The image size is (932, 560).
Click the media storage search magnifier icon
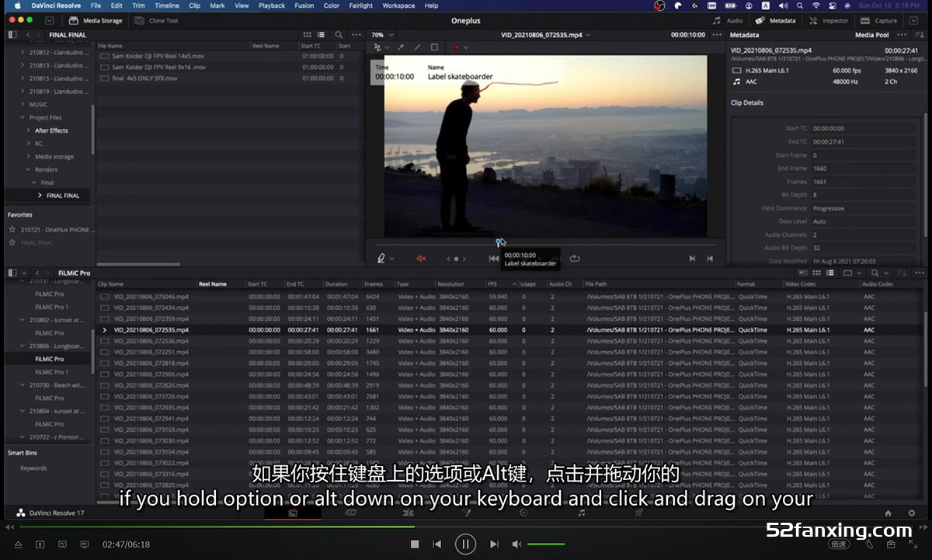tap(339, 35)
